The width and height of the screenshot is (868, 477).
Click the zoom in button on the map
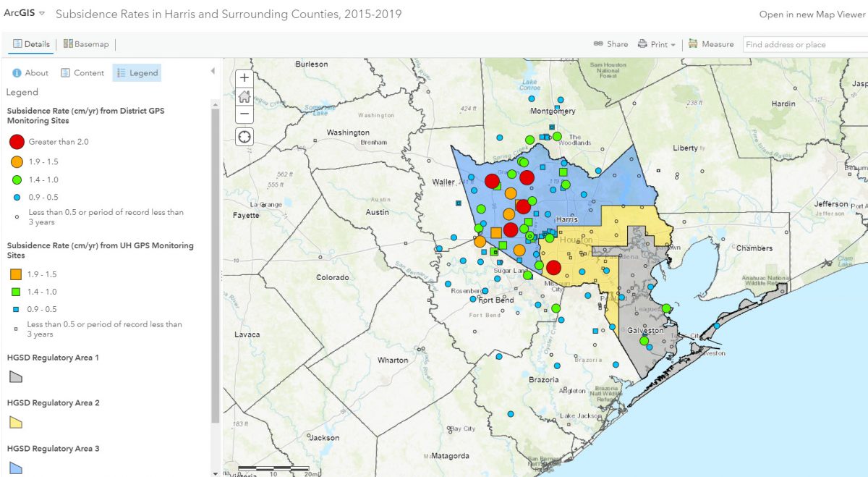tap(244, 77)
